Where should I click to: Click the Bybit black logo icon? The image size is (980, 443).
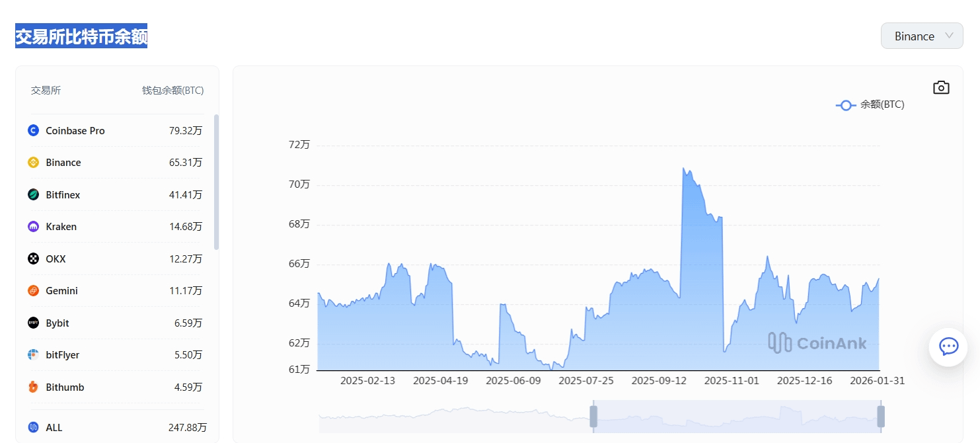coord(34,323)
